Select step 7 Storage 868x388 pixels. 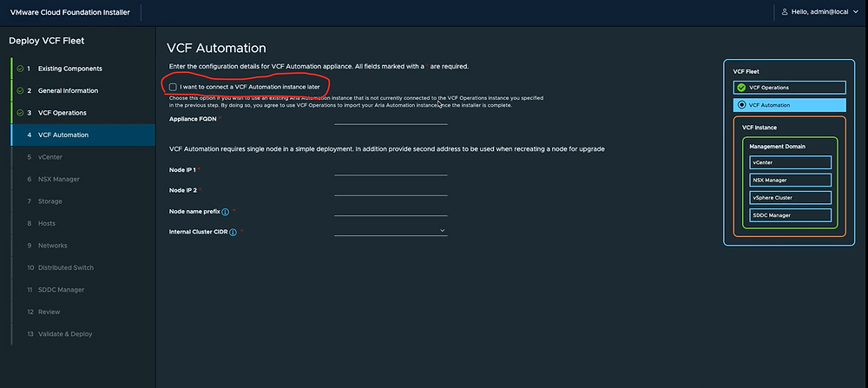[82, 201]
